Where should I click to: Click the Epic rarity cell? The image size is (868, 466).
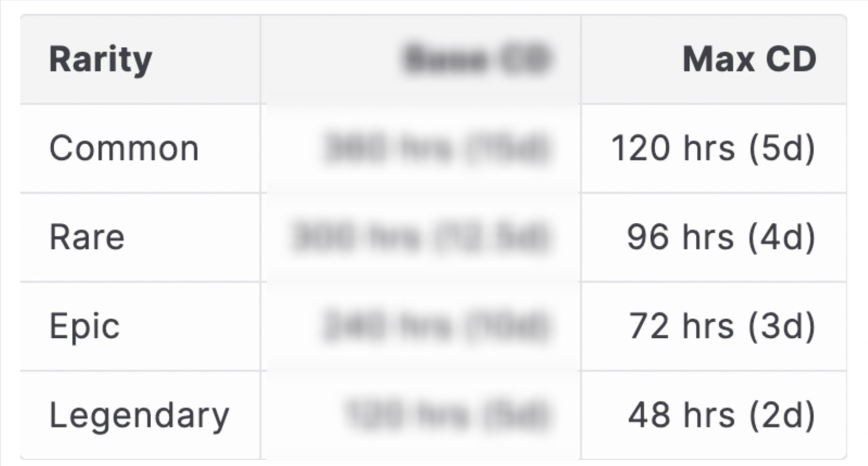pos(140,326)
